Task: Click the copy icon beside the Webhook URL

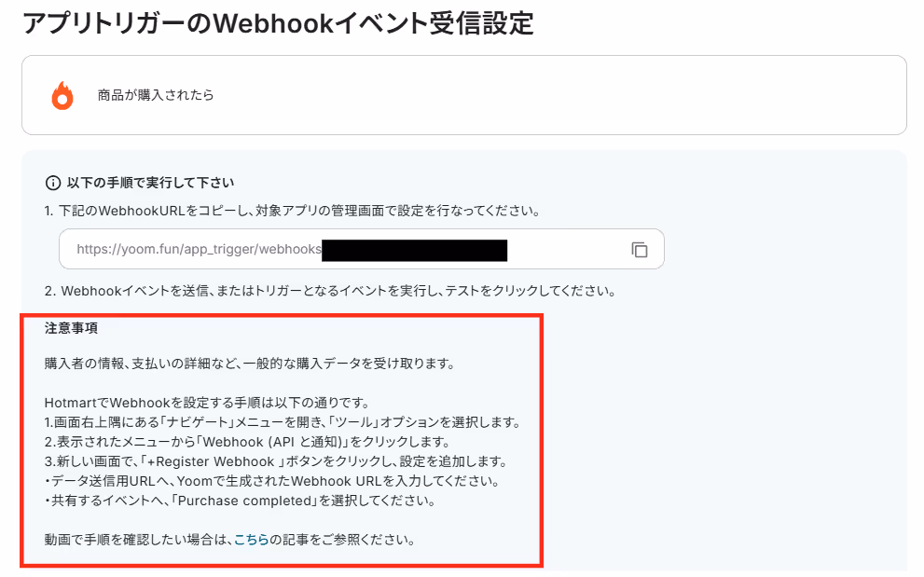Action: pos(640,250)
